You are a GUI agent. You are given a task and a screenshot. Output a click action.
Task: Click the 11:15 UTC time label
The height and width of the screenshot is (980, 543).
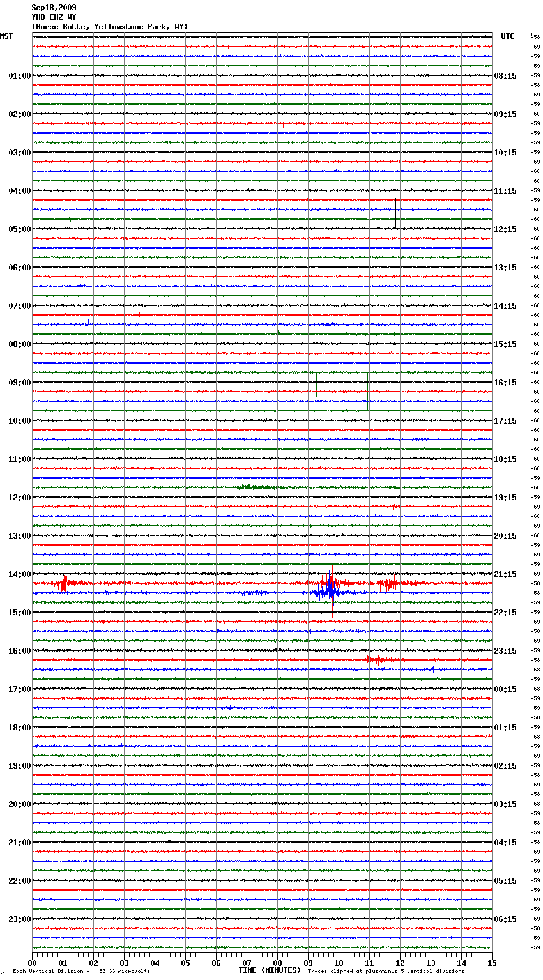coord(505,191)
